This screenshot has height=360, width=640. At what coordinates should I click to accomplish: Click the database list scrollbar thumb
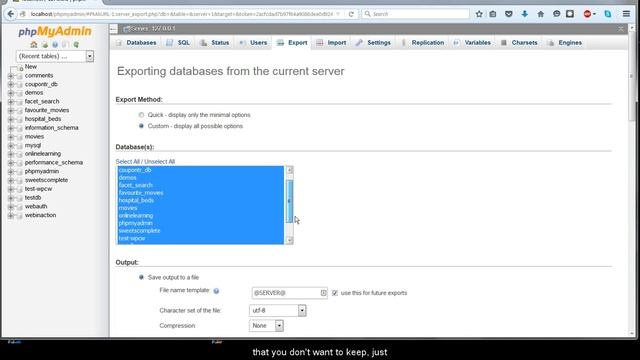click(289, 201)
